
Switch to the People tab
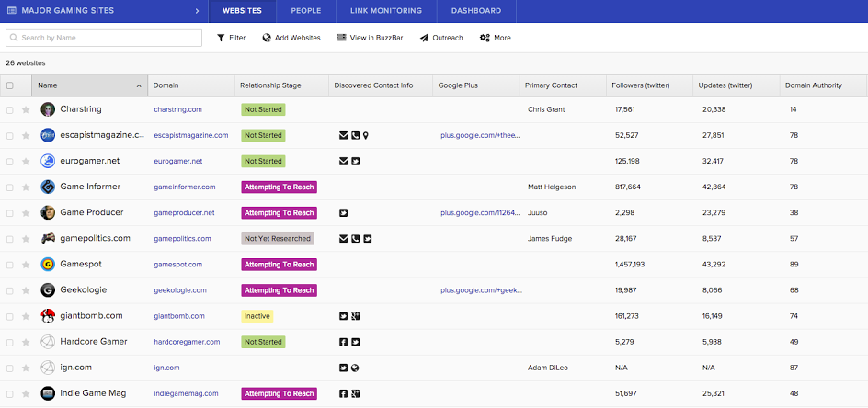tap(305, 11)
